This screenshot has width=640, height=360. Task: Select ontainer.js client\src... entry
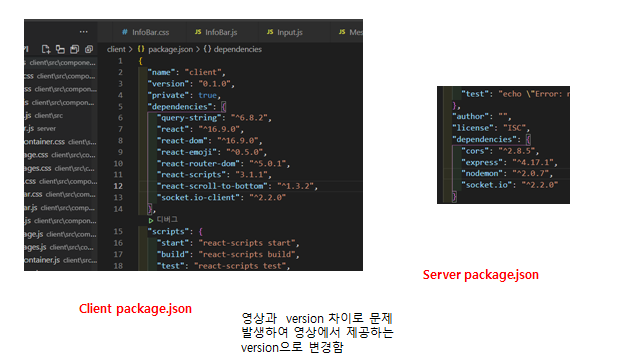61,260
